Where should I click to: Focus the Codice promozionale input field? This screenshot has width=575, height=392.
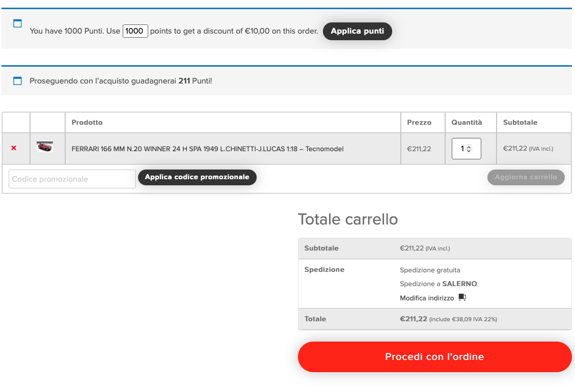tap(72, 179)
